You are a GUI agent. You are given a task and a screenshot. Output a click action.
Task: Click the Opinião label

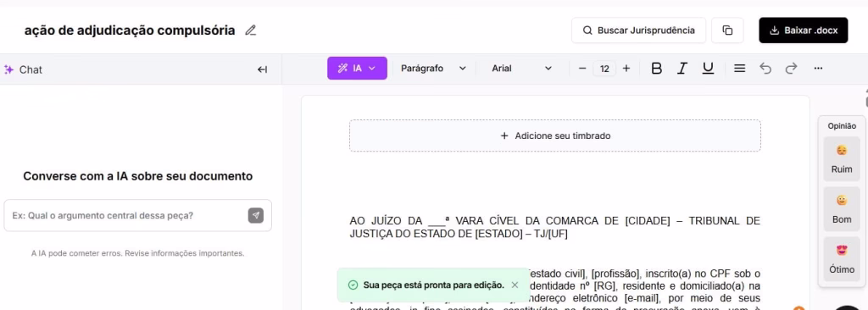tap(842, 126)
